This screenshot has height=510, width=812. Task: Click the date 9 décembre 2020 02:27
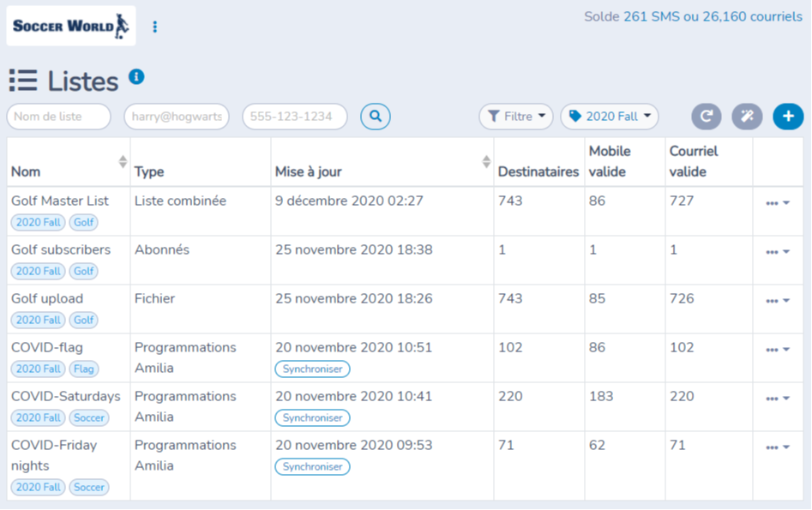coord(349,201)
